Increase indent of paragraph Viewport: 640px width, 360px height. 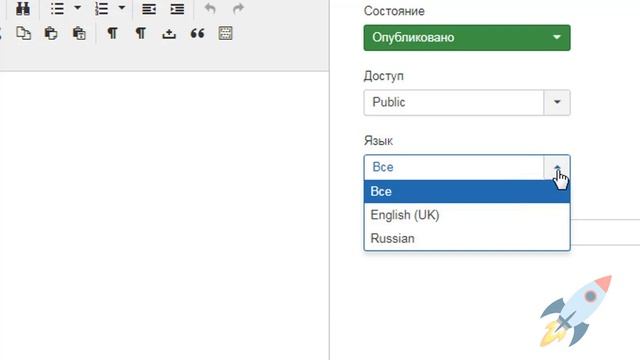click(x=177, y=9)
